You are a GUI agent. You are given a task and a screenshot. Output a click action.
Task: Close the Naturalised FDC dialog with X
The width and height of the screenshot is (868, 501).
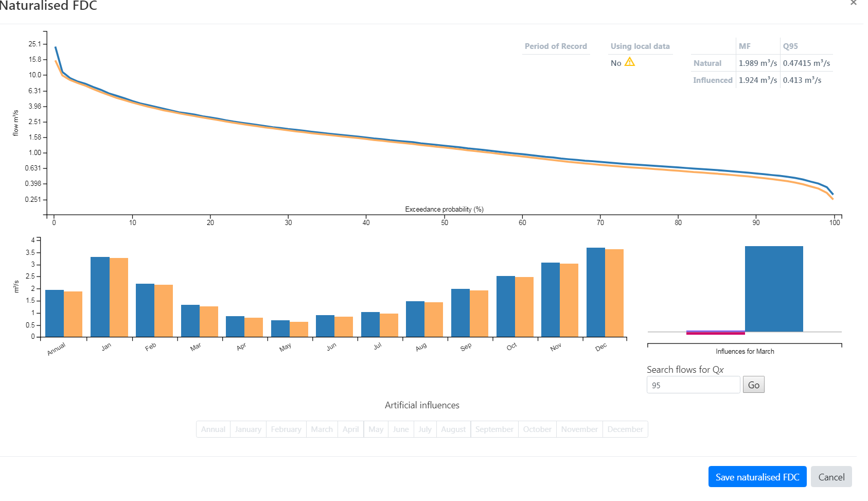pyautogui.click(x=854, y=3)
